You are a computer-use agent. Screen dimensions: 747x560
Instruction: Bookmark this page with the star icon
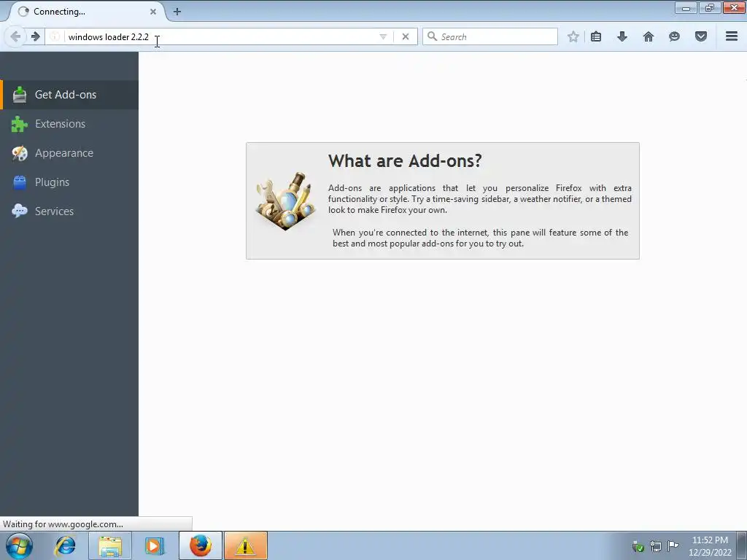point(573,36)
